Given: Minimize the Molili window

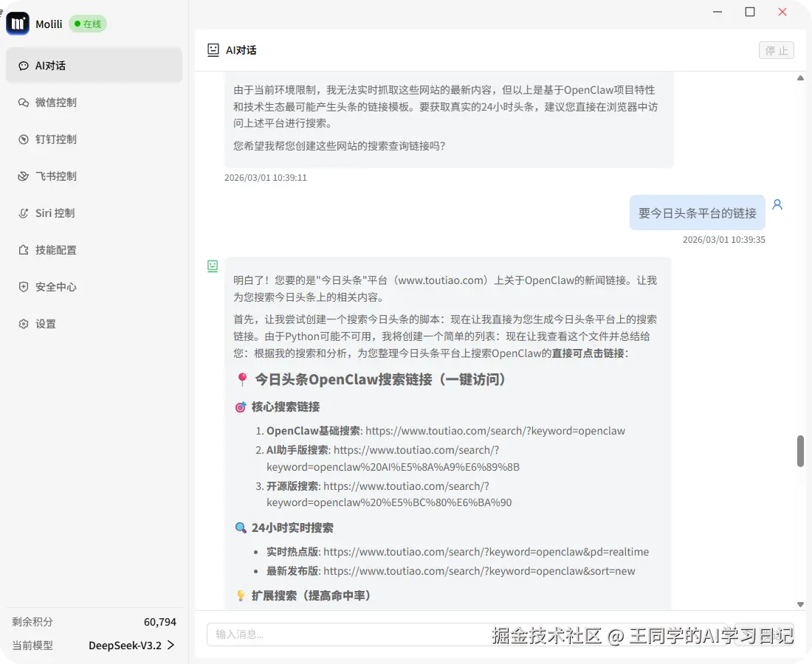Looking at the screenshot, I should pyautogui.click(x=718, y=12).
